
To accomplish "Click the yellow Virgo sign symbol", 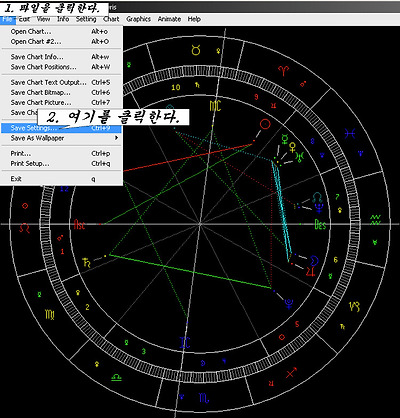I will (50, 314).
